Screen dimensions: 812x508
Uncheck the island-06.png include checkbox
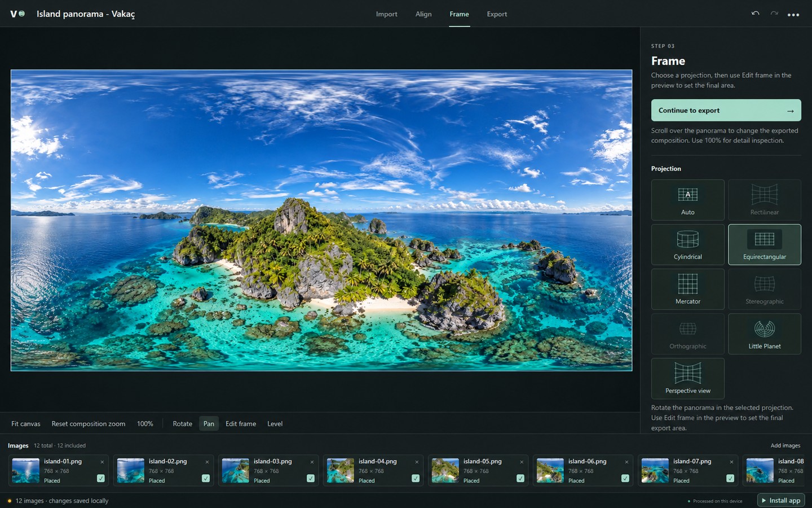point(625,478)
